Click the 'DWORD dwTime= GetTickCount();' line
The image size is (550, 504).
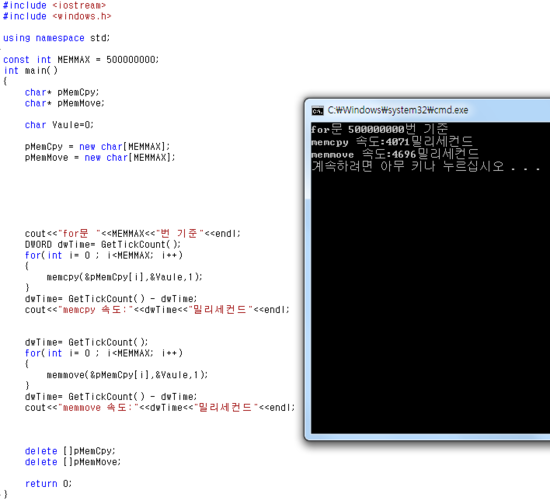[103, 244]
